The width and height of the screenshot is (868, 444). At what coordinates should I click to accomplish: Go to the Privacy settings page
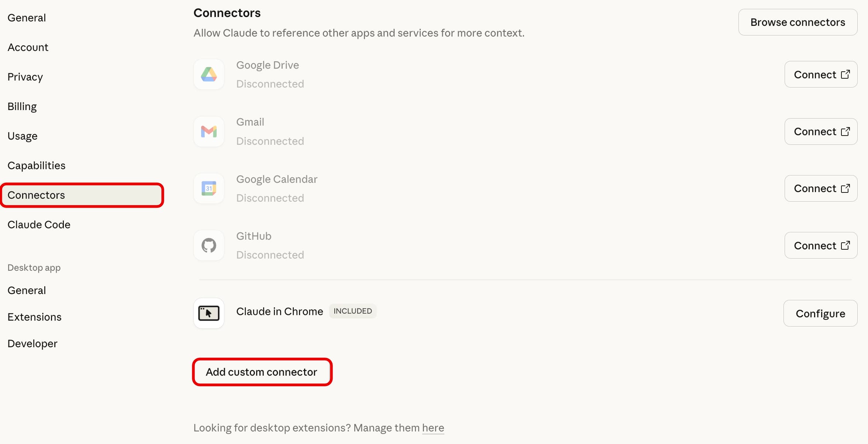click(x=25, y=77)
